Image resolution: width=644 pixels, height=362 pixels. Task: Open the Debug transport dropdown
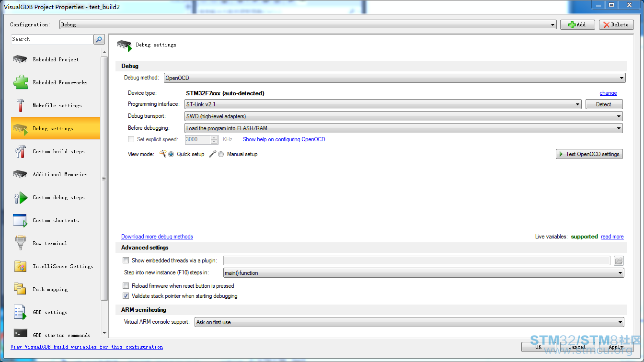403,116
